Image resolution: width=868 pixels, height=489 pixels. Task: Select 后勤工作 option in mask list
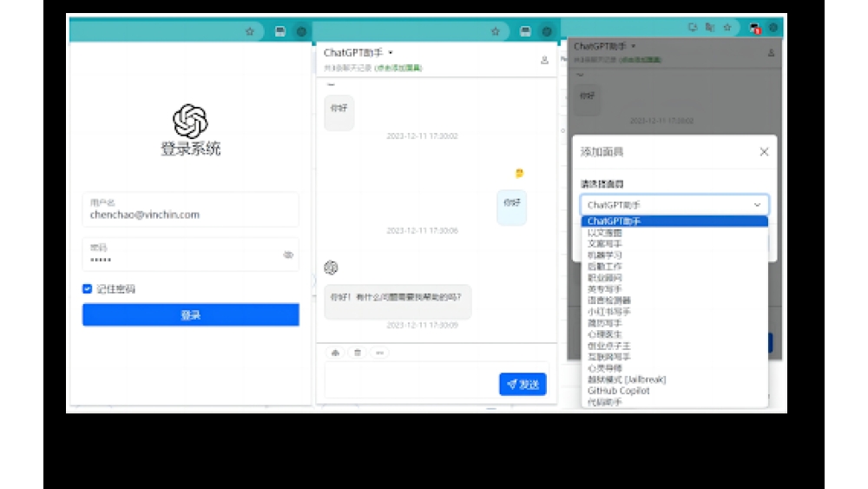click(674, 267)
